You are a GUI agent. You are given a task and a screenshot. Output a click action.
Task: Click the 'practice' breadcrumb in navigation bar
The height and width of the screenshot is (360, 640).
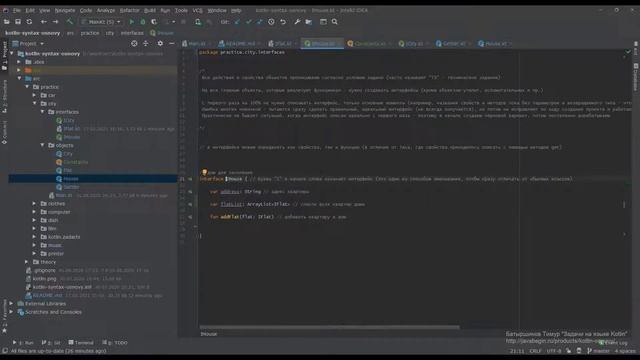click(x=90, y=33)
